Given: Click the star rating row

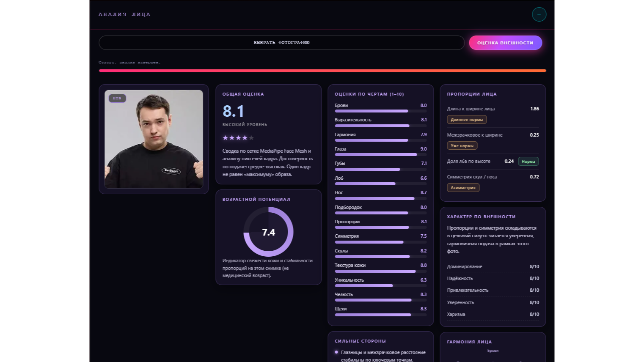Looking at the screenshot, I should (x=238, y=138).
